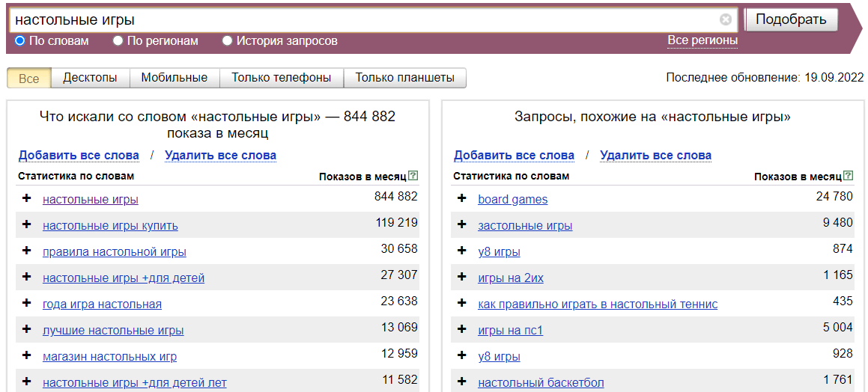Select the 'История запросов' radio button

tap(227, 40)
